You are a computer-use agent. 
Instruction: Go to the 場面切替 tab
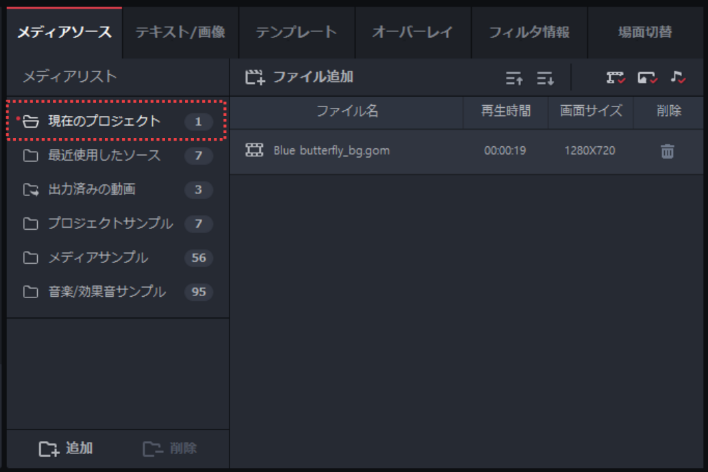645,32
